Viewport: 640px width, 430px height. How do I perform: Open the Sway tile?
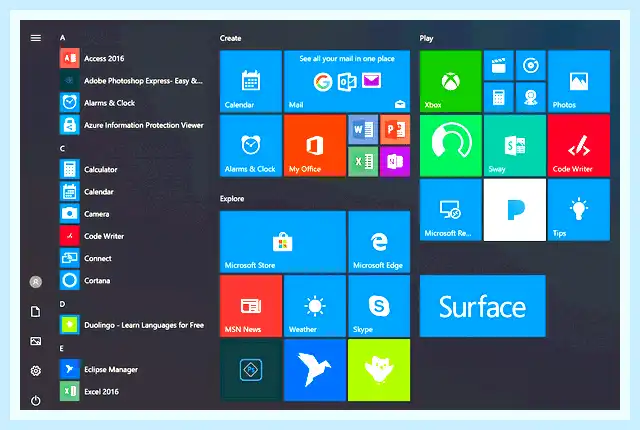click(x=515, y=146)
